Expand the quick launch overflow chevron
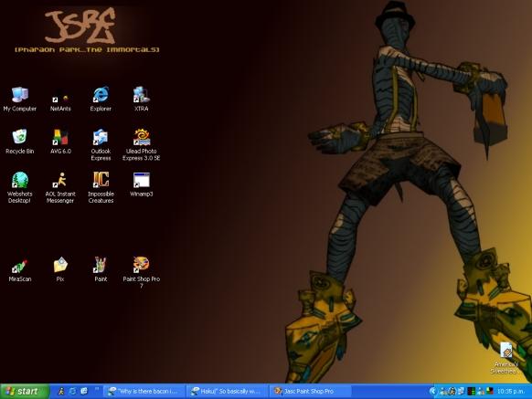The height and width of the screenshot is (399, 532). point(97,389)
